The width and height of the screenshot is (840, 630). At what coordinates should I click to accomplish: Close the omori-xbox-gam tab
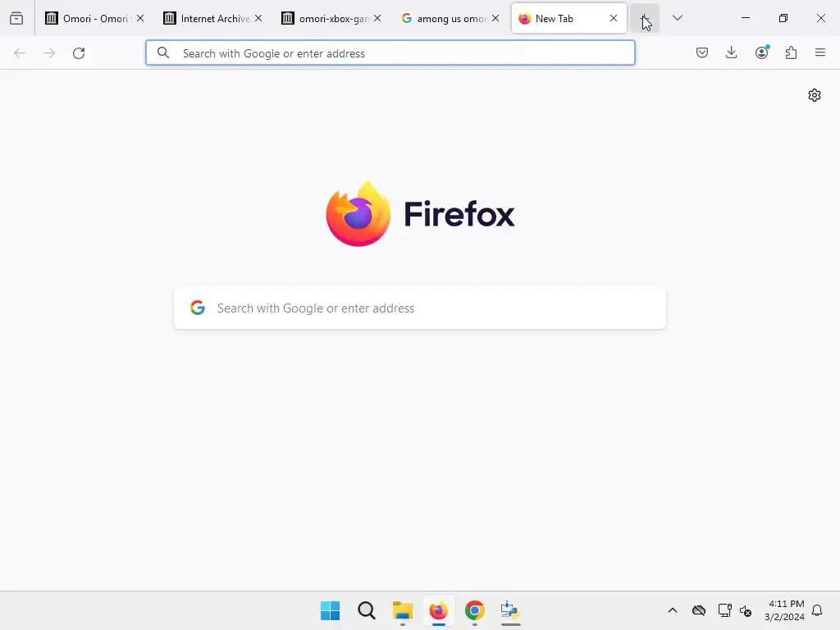pyautogui.click(x=377, y=18)
